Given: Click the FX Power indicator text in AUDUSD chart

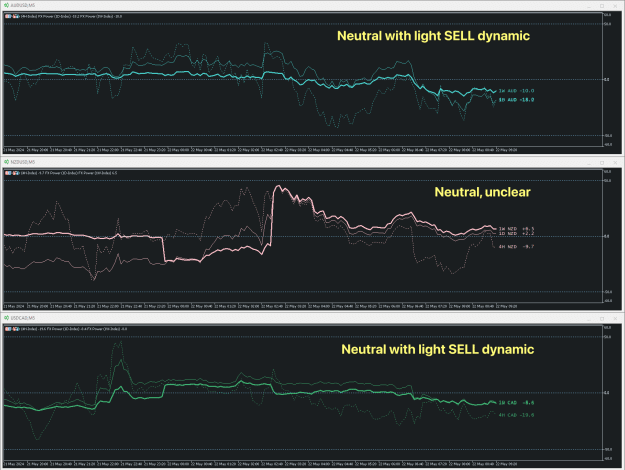Looking at the screenshot, I should (71, 16).
